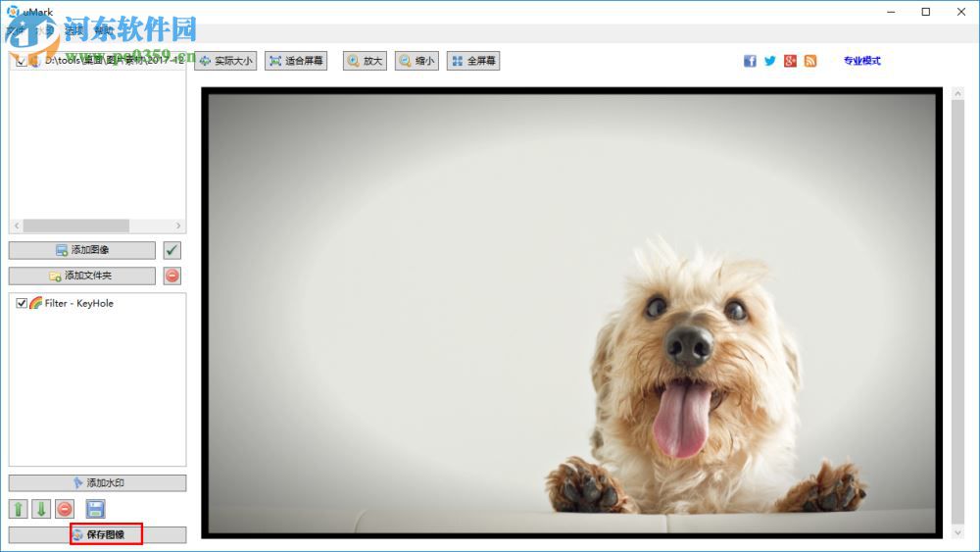Click the preview vertical scrollbar down arrow

click(x=957, y=532)
